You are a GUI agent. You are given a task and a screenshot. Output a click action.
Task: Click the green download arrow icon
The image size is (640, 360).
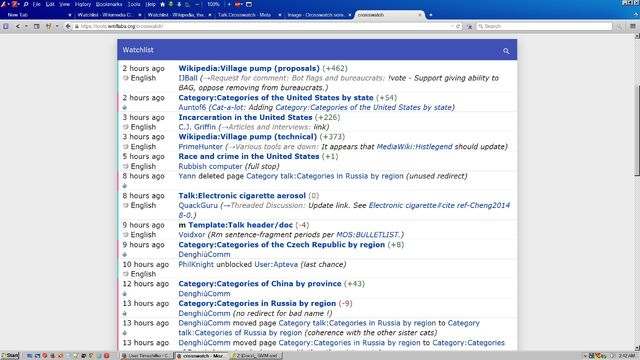click(x=171, y=4)
